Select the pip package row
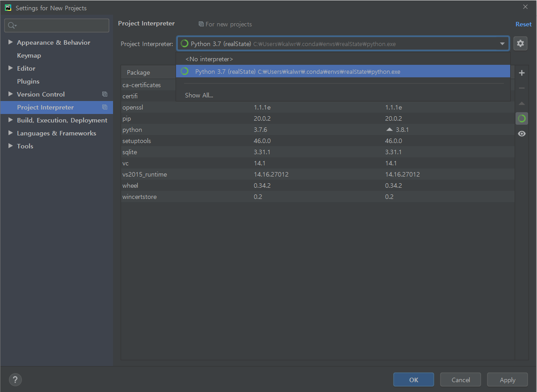 pos(318,118)
